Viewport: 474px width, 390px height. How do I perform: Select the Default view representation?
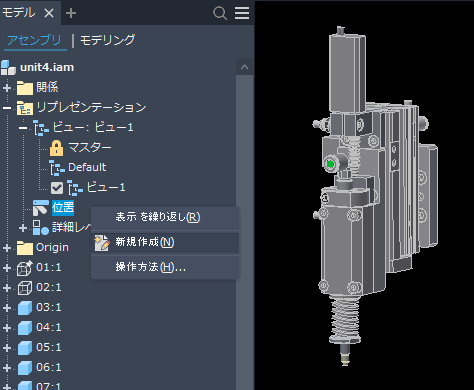tap(87, 167)
